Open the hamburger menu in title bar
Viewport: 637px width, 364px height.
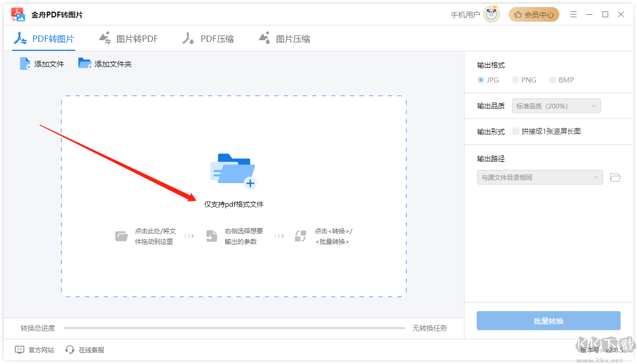coord(574,14)
